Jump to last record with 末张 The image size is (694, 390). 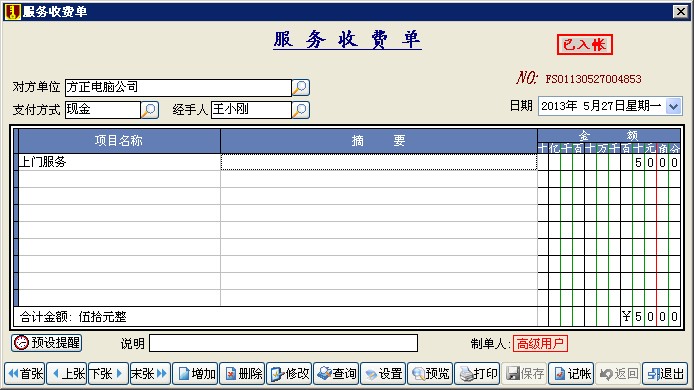pyautogui.click(x=150, y=374)
